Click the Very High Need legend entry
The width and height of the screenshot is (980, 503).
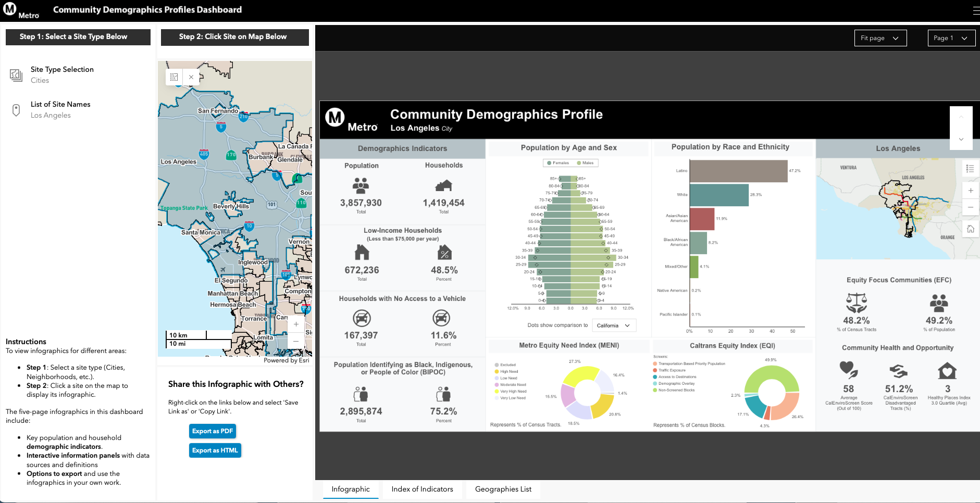pos(510,392)
